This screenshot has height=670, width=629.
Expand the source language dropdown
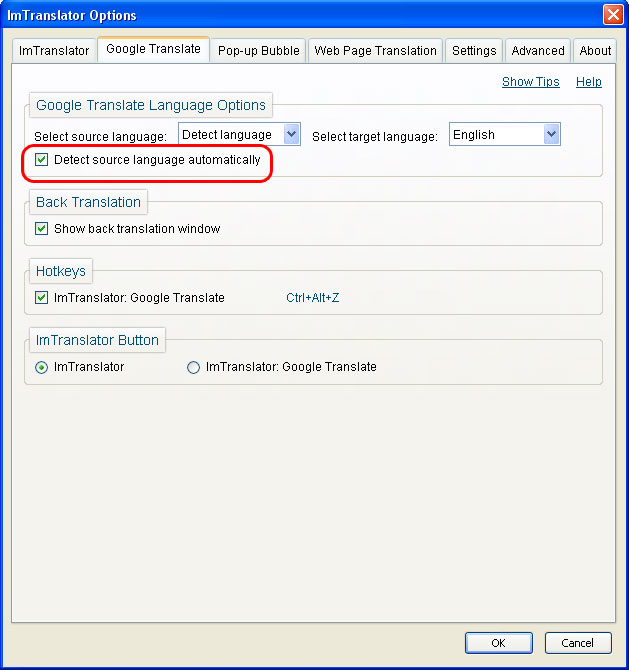(291, 134)
